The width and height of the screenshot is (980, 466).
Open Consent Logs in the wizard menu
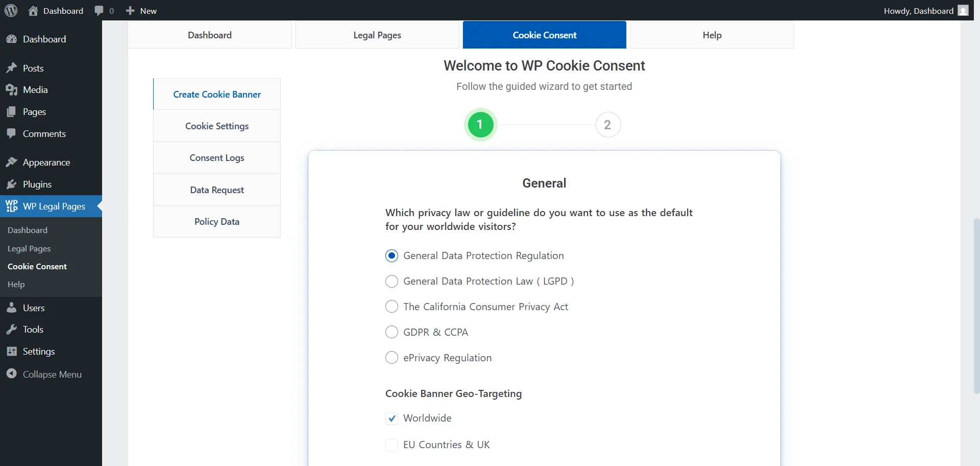216,157
